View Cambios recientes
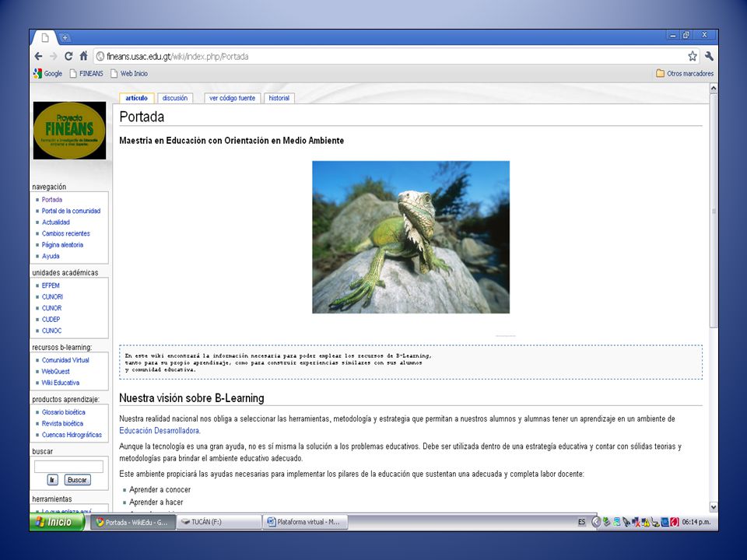Viewport: 747px width, 560px height. pos(65,233)
